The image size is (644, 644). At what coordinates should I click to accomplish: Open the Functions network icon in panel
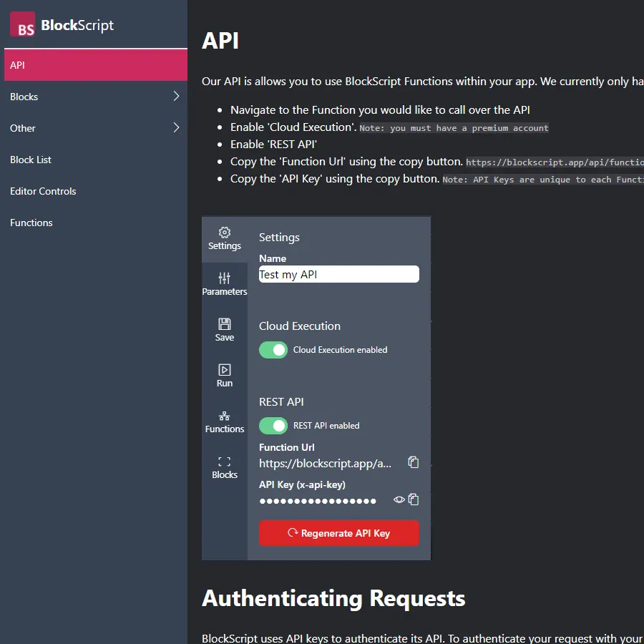224,416
